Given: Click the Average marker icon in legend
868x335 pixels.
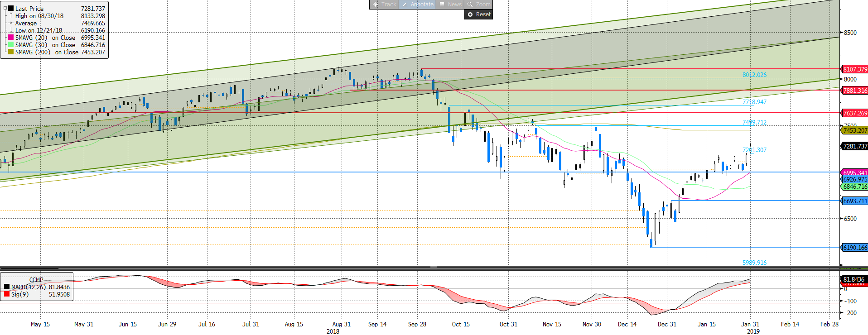Looking at the screenshot, I should coord(11,23).
